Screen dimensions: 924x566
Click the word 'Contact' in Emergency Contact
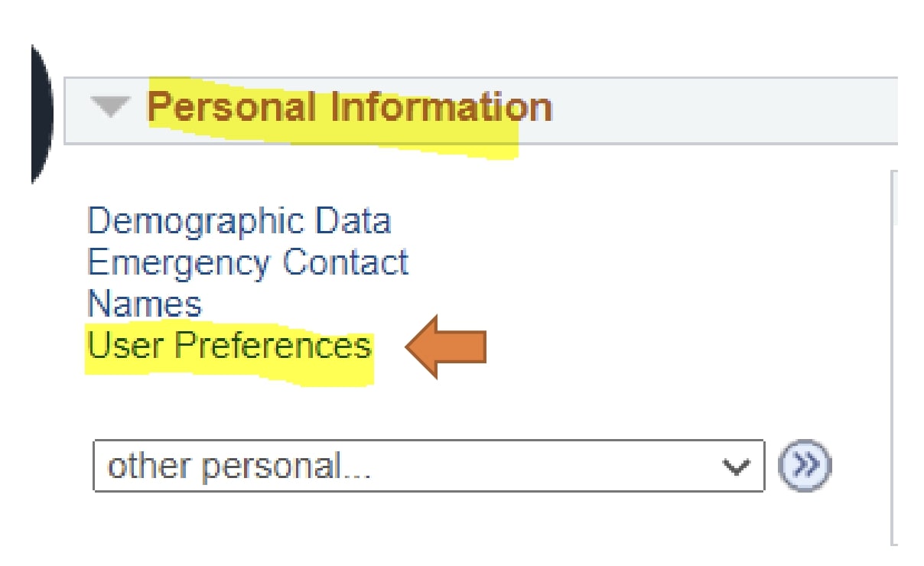click(x=345, y=263)
